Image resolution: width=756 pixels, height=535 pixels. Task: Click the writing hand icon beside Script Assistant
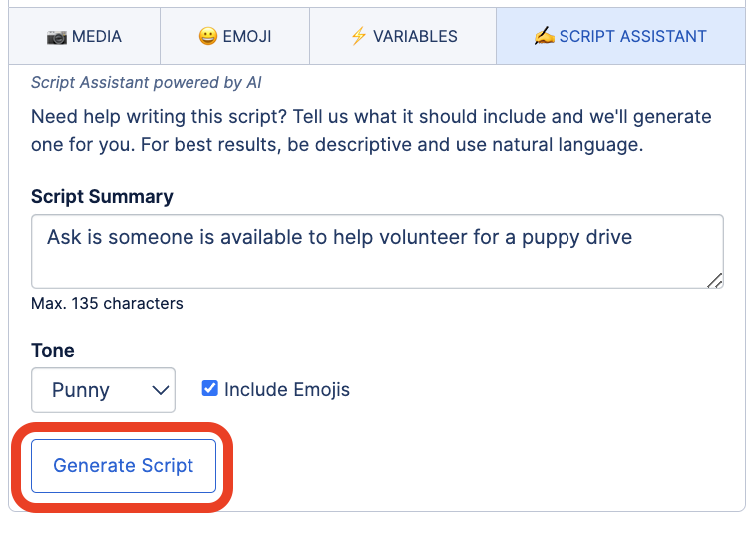click(x=544, y=37)
